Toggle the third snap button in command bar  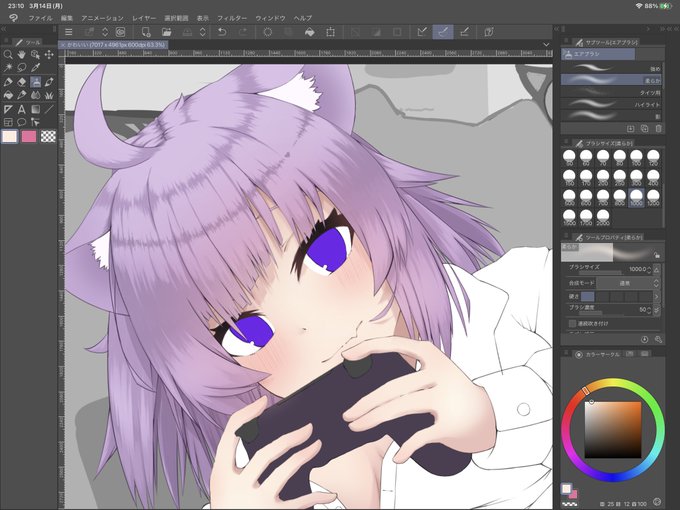pos(464,32)
